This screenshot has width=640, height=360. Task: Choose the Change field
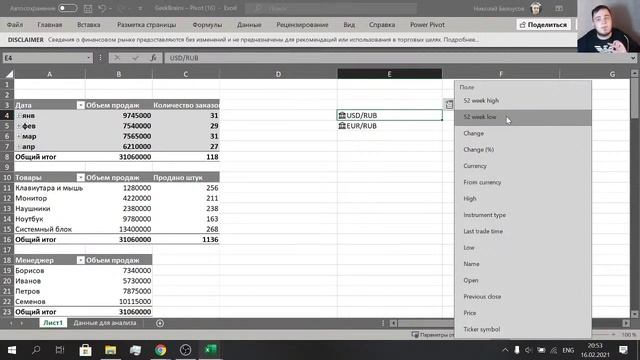pos(522,133)
